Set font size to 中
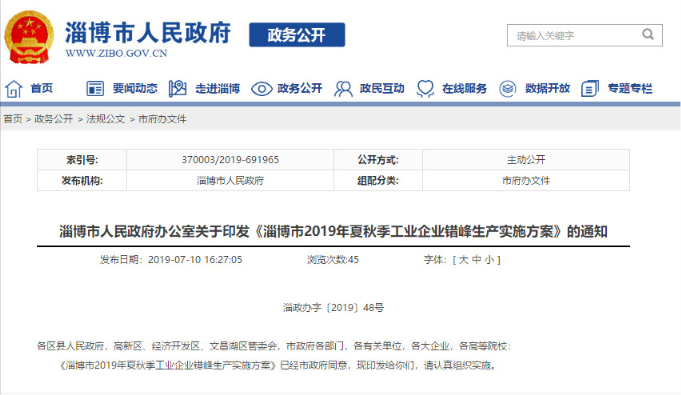The height and width of the screenshot is (395, 681). point(476,260)
